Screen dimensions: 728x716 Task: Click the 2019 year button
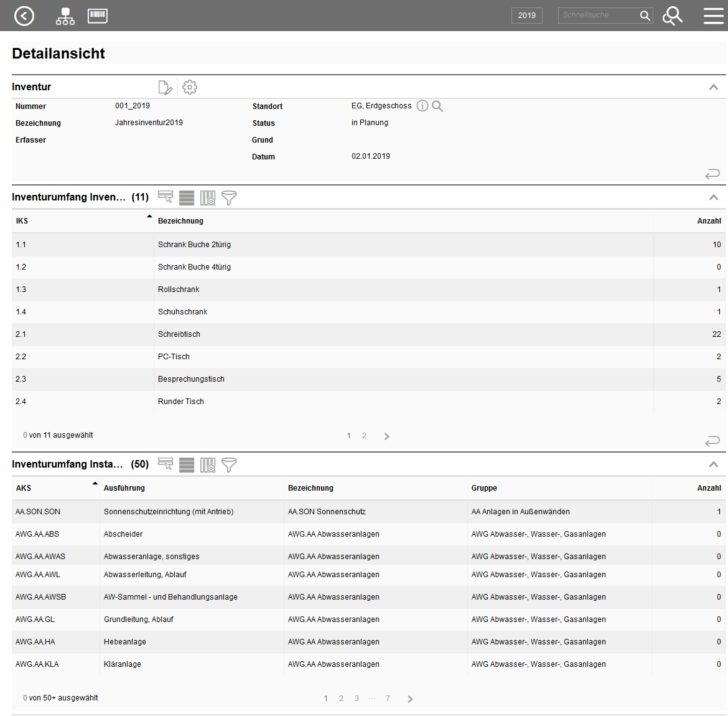pos(527,16)
